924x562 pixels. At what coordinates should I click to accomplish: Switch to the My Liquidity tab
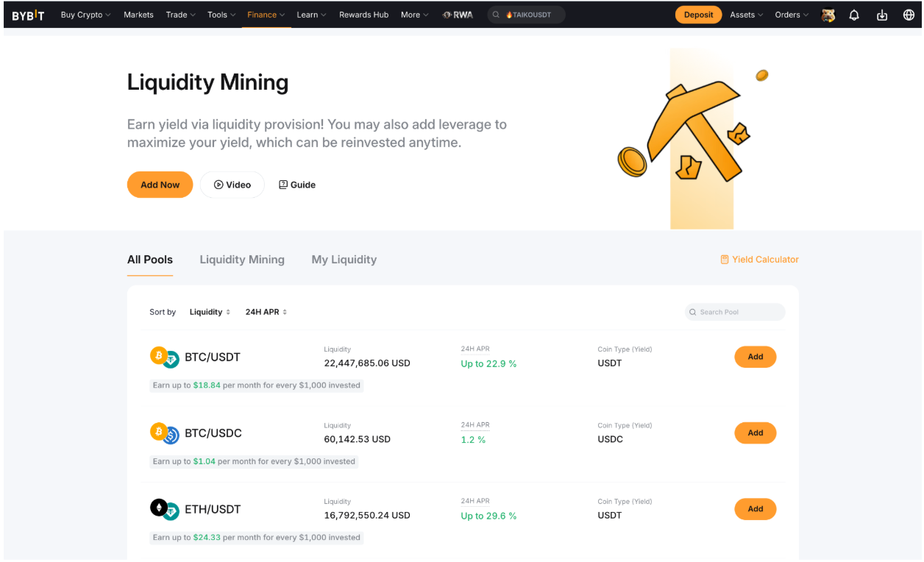coord(344,260)
